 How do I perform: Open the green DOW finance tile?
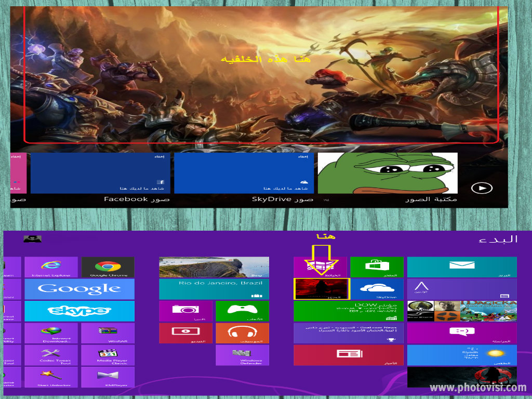coord(349,311)
